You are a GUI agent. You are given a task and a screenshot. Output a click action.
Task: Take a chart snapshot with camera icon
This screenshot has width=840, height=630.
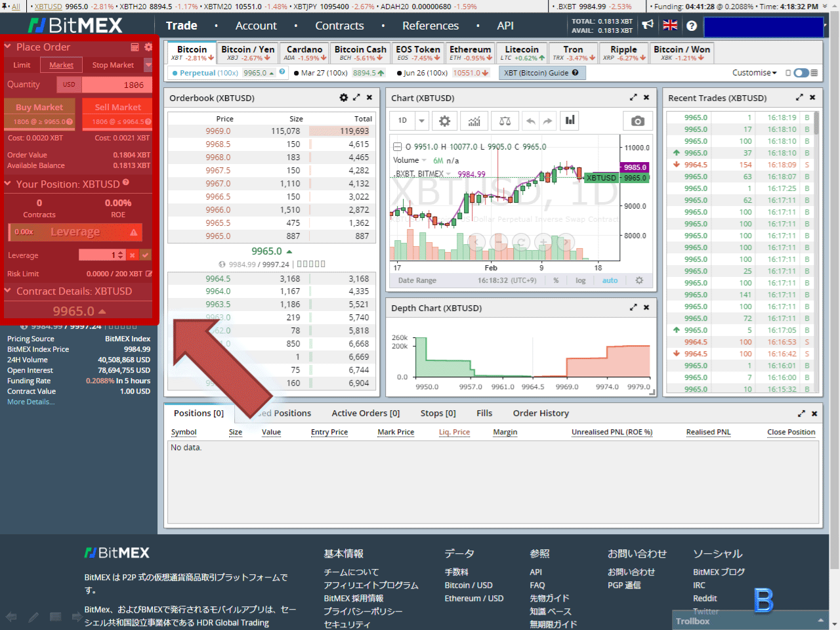click(637, 121)
